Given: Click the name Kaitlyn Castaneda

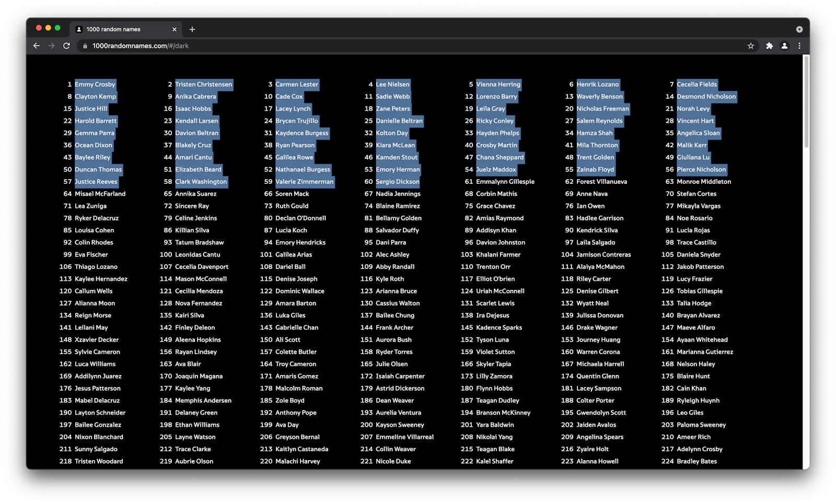Looking at the screenshot, I should tap(302, 449).
